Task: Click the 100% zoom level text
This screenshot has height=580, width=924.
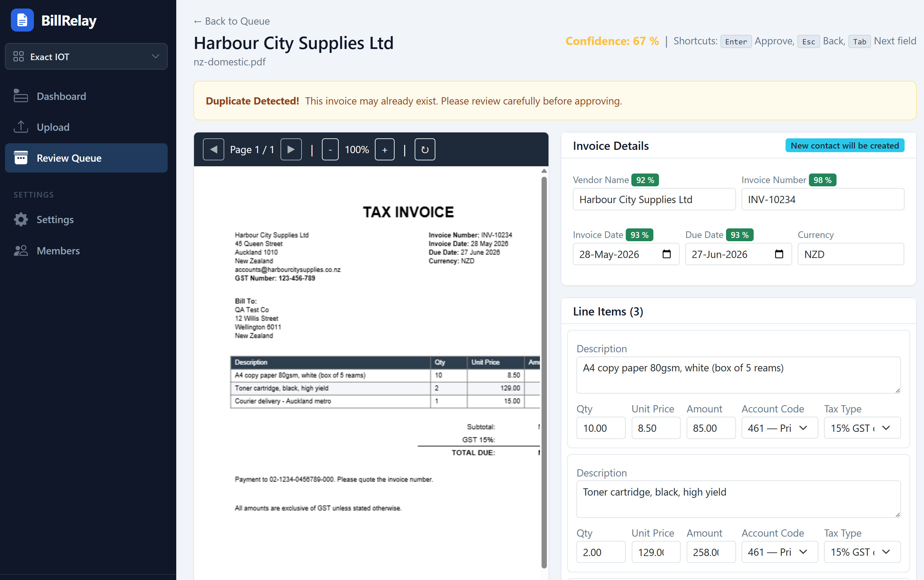Action: 356,150
